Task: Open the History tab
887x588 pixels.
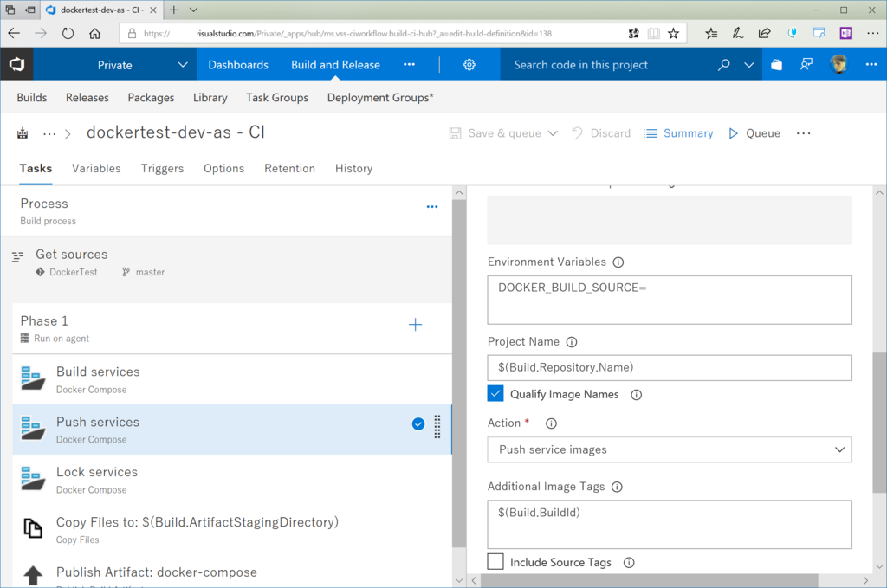Action: coord(353,169)
